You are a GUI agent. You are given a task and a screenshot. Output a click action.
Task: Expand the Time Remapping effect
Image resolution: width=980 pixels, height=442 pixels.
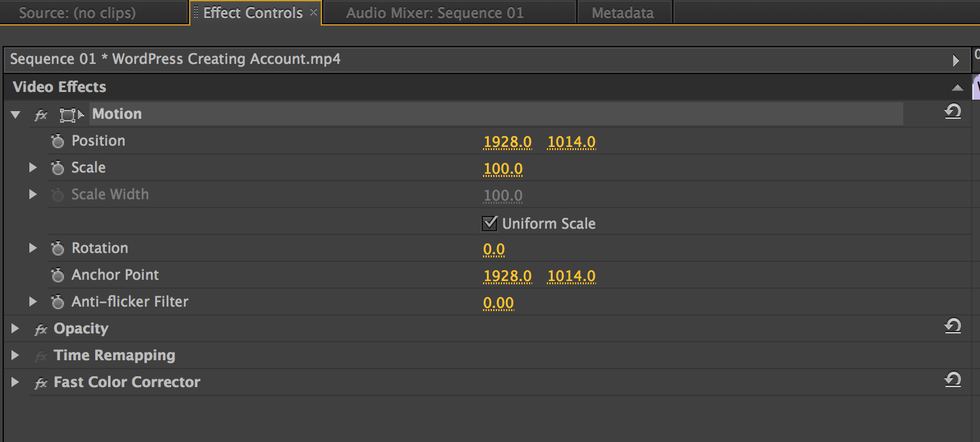pos(16,356)
